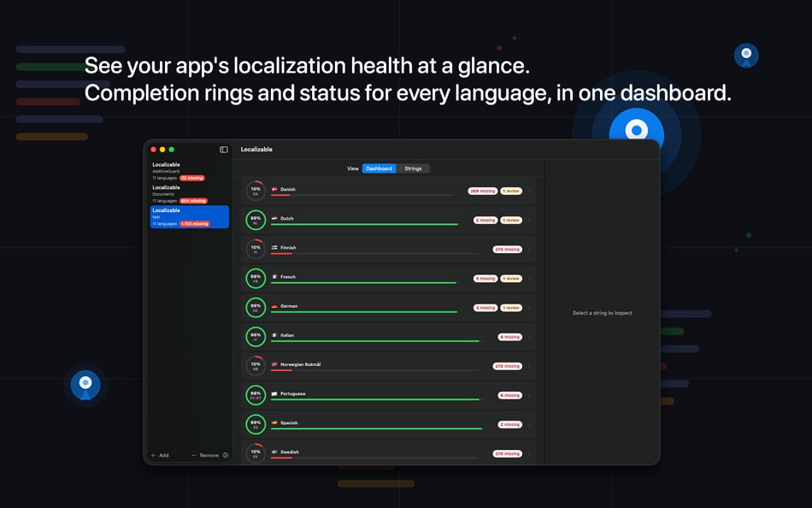
Task: Click Dutch 1 review badge
Action: pos(511,221)
